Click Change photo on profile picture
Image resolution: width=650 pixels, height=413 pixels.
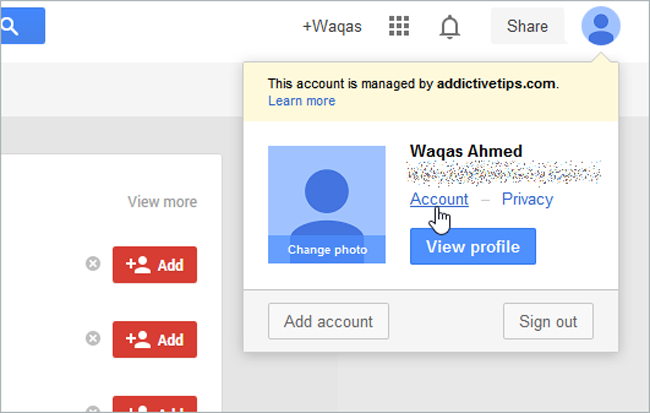[327, 250]
